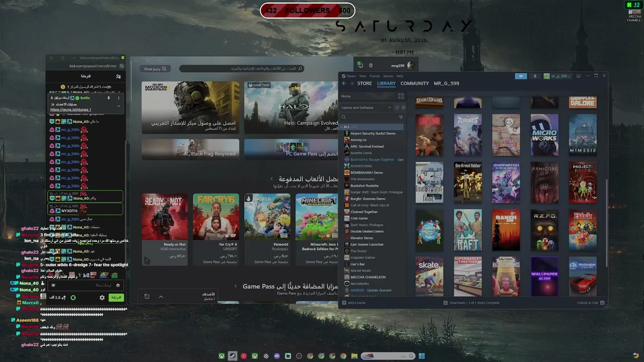Open the guns.lol/dunes_1 link in chat
This screenshot has width=644, height=362.
(70, 110)
